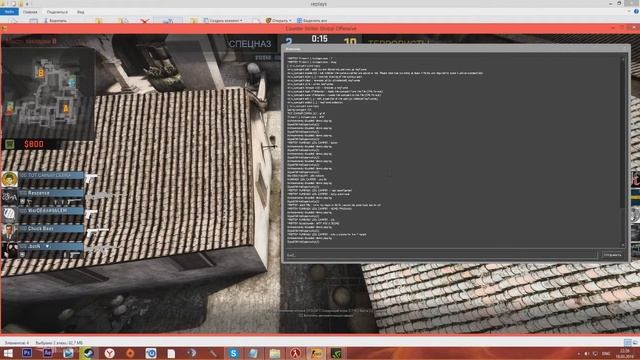This screenshot has width=640, height=360.
Task: Open the orange round app on taskbar
Action: click(130, 353)
